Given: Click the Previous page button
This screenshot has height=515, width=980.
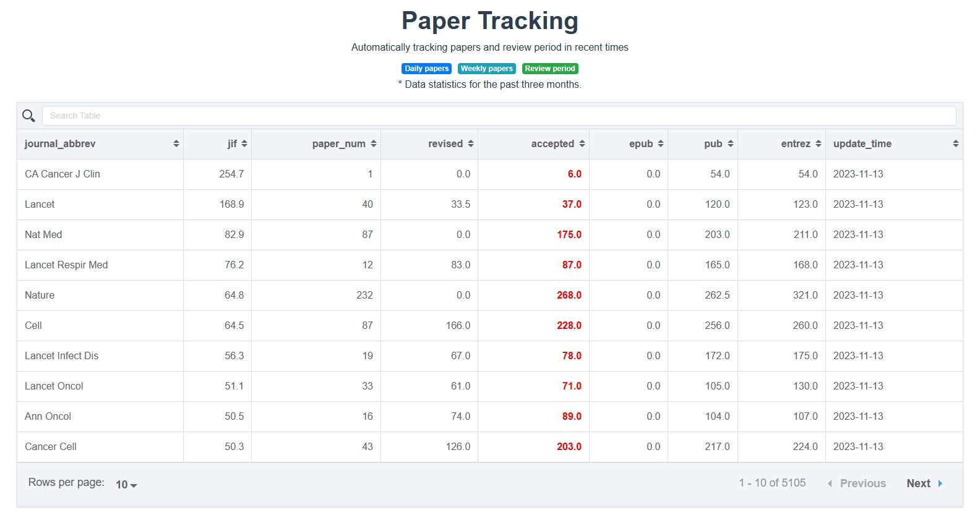Looking at the screenshot, I should click(x=857, y=483).
